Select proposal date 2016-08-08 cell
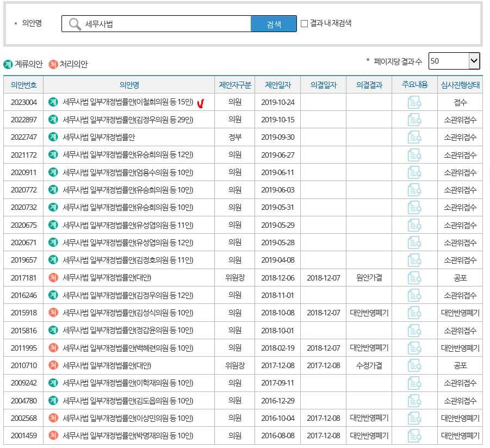490x448 pixels. pyautogui.click(x=278, y=436)
